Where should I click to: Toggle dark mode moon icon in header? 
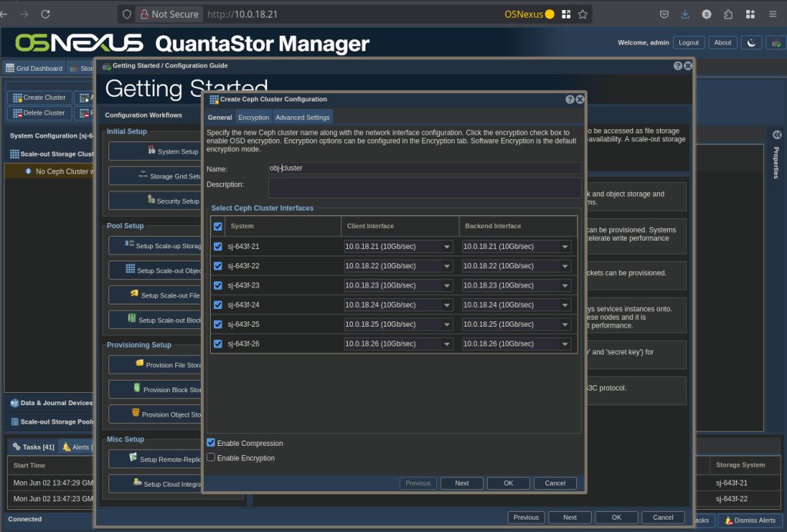click(x=752, y=43)
